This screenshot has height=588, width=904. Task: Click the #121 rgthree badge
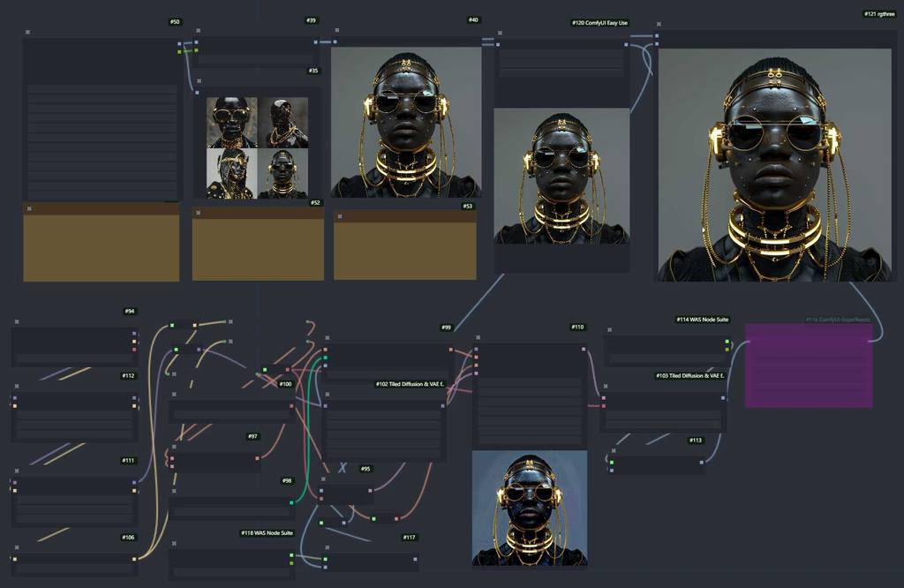pyautogui.click(x=879, y=14)
